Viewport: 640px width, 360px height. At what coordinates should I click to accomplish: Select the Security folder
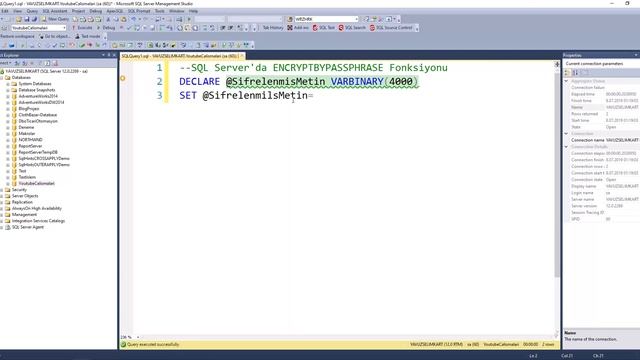[x=19, y=190]
